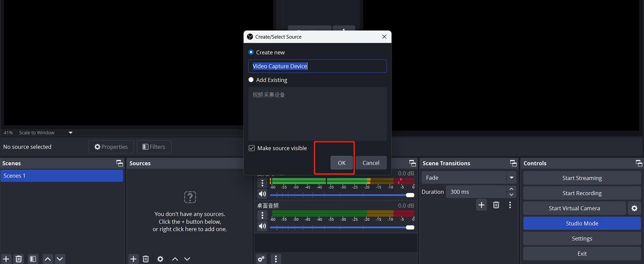The image size is (644, 264).
Task: Add a source using Sources plus icon
Action: (133, 259)
